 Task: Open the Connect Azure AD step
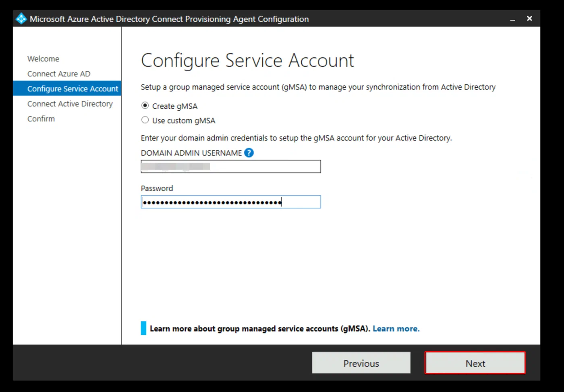59,74
